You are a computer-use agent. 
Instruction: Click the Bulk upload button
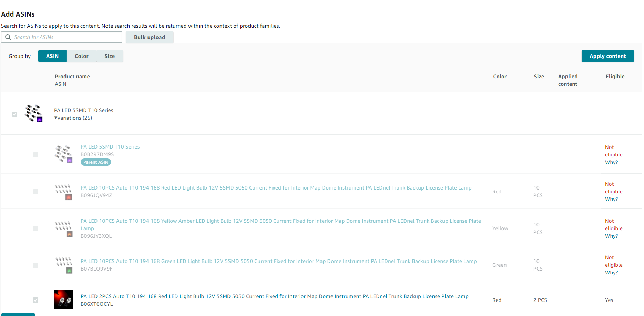click(x=150, y=37)
